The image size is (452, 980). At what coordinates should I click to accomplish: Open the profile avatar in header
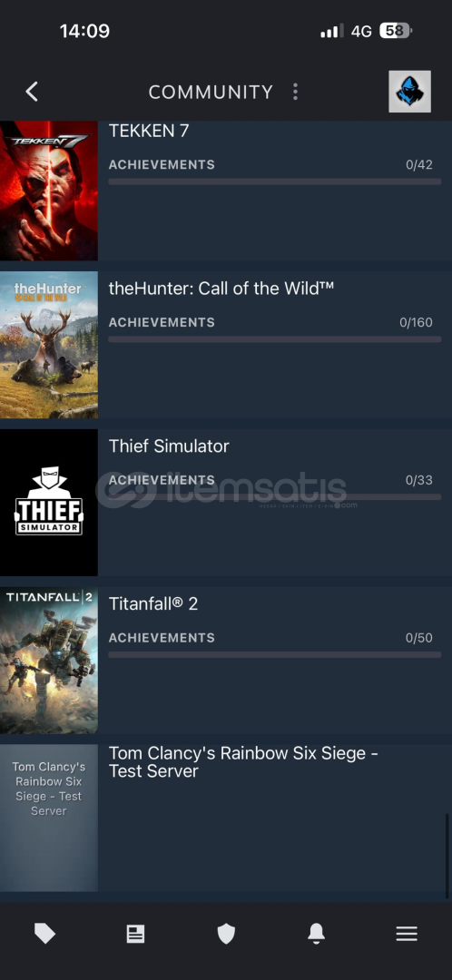click(x=409, y=92)
